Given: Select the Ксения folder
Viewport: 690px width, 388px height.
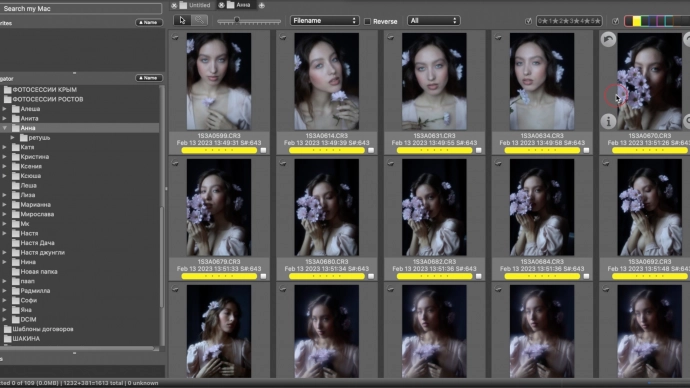Looking at the screenshot, I should tap(31, 166).
